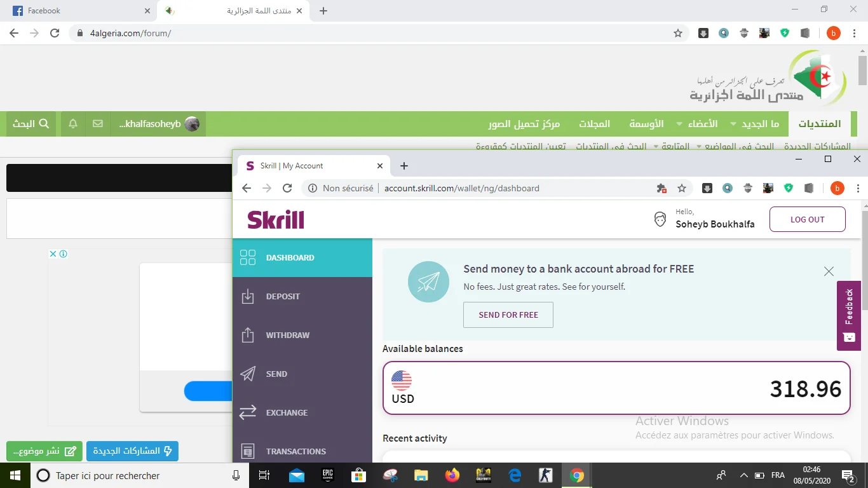Expand the ما الجديد dropdown arrow
The image size is (868, 488).
734,124
